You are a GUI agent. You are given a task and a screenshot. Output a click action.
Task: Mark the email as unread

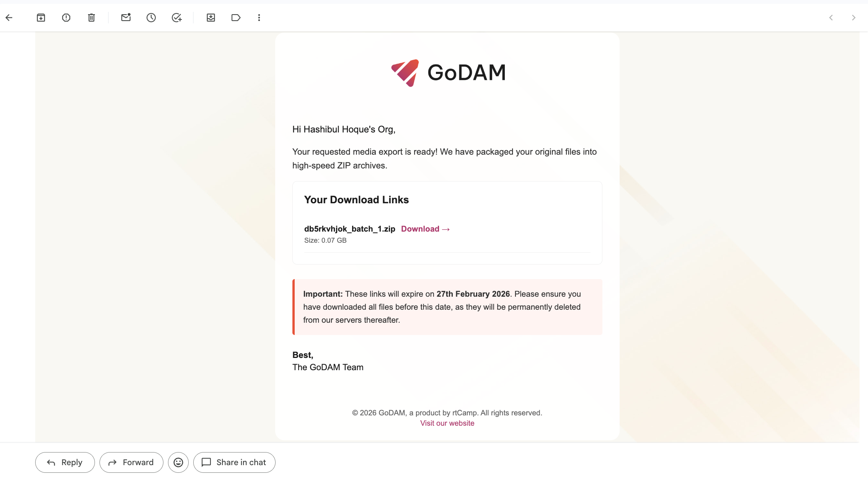(126, 18)
